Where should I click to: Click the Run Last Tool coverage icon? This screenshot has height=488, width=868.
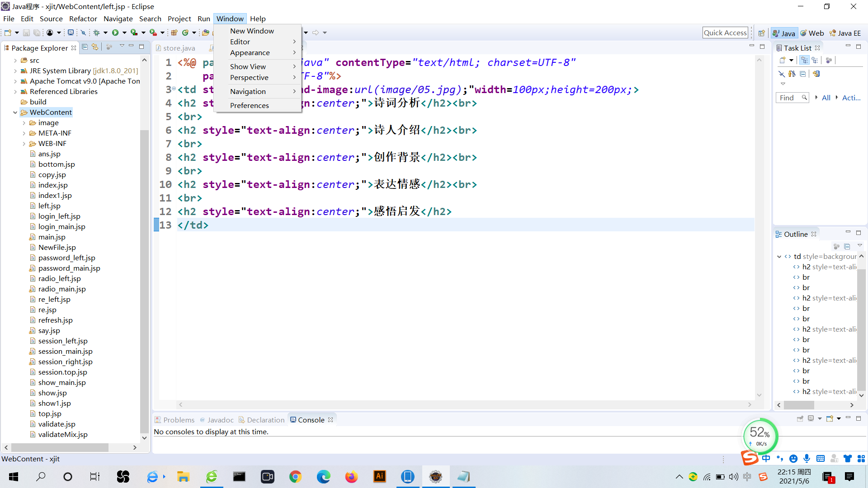134,33
